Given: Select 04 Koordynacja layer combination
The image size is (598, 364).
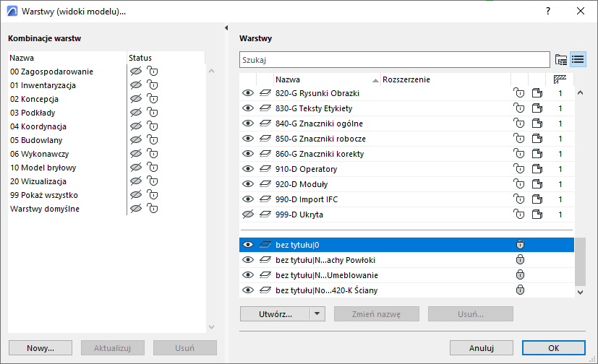Looking at the screenshot, I should pos(38,126).
